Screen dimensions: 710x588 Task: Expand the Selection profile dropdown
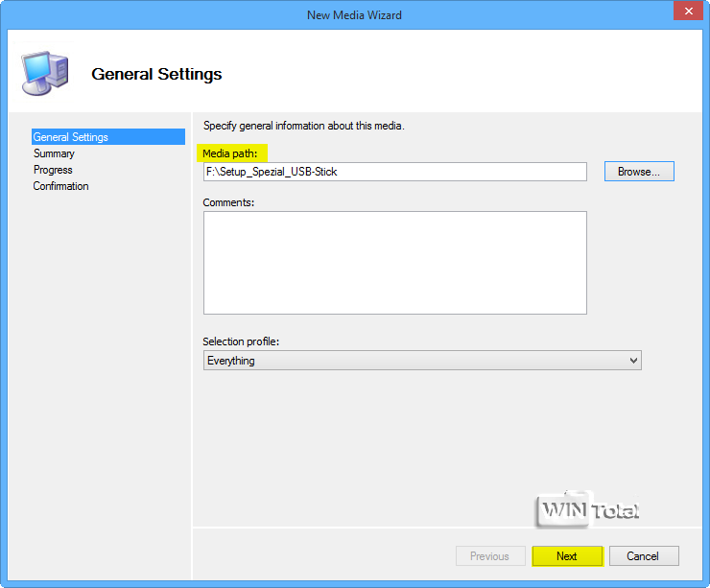click(x=422, y=361)
